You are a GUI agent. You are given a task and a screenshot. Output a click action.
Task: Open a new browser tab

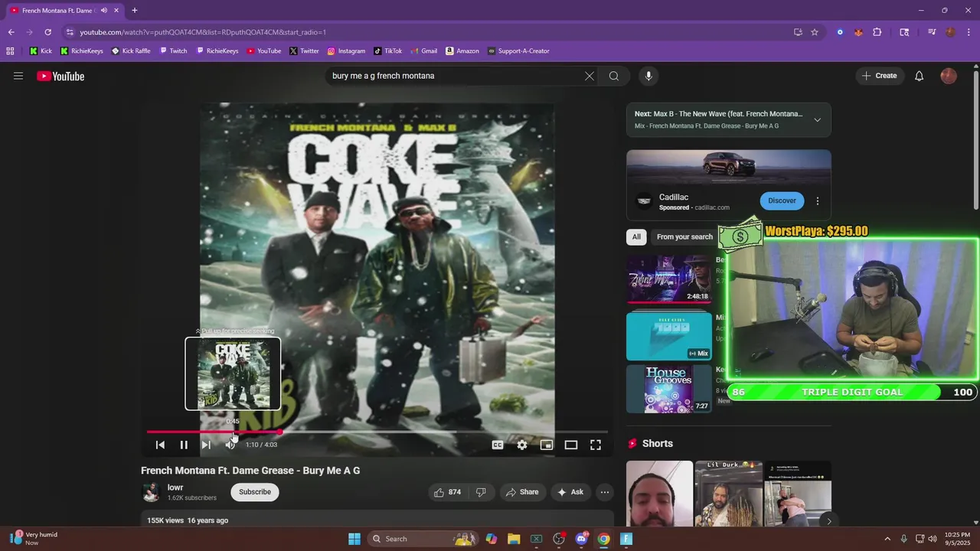pos(135,11)
